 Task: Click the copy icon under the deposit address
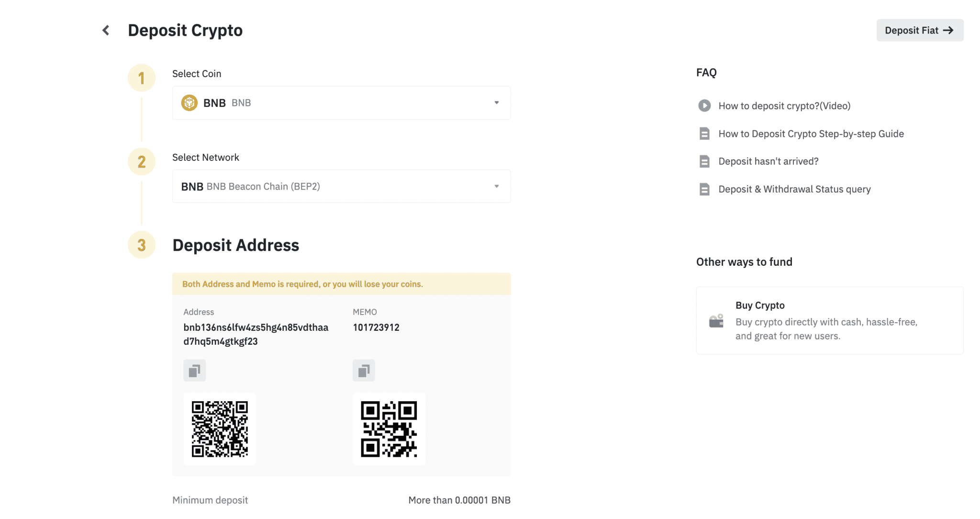click(x=194, y=371)
